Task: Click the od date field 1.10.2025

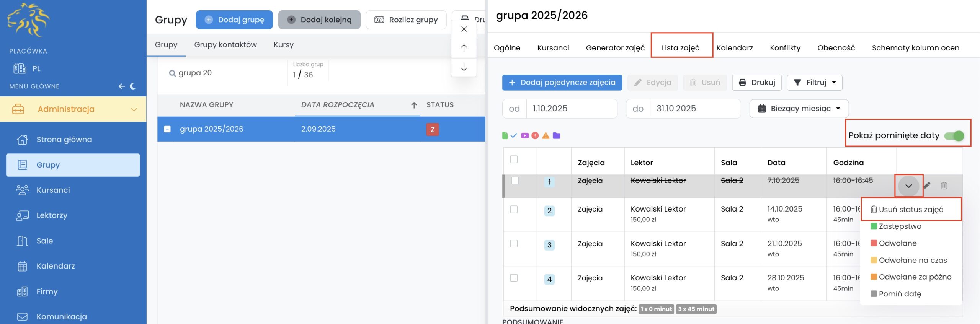Action: click(x=571, y=109)
